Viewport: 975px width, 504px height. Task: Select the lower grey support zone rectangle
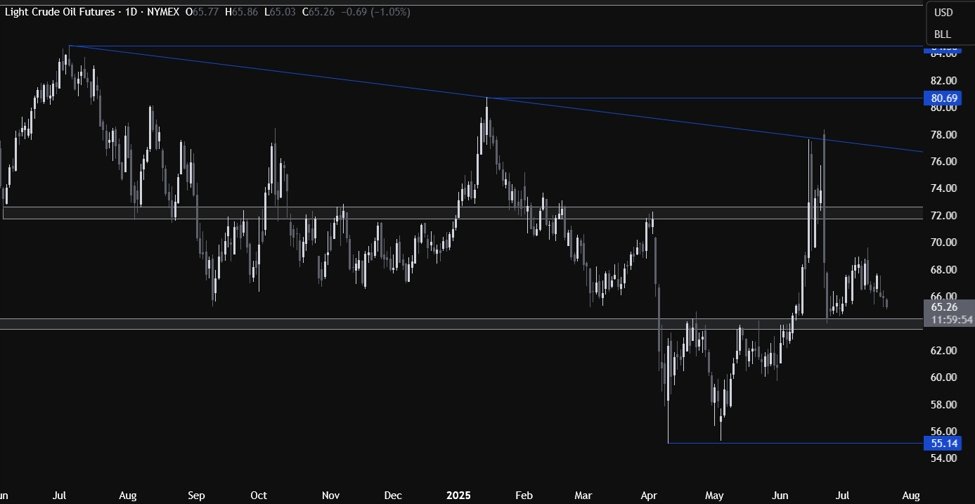(400, 323)
